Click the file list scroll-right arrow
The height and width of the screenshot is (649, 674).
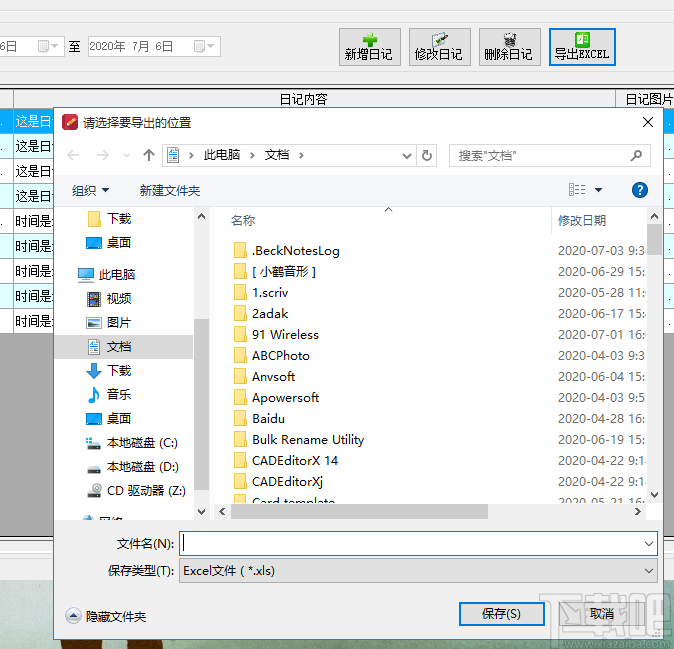pyautogui.click(x=638, y=511)
